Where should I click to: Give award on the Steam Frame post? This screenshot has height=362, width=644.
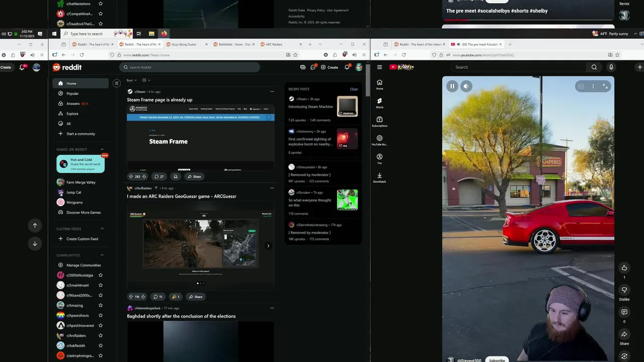tap(175, 176)
